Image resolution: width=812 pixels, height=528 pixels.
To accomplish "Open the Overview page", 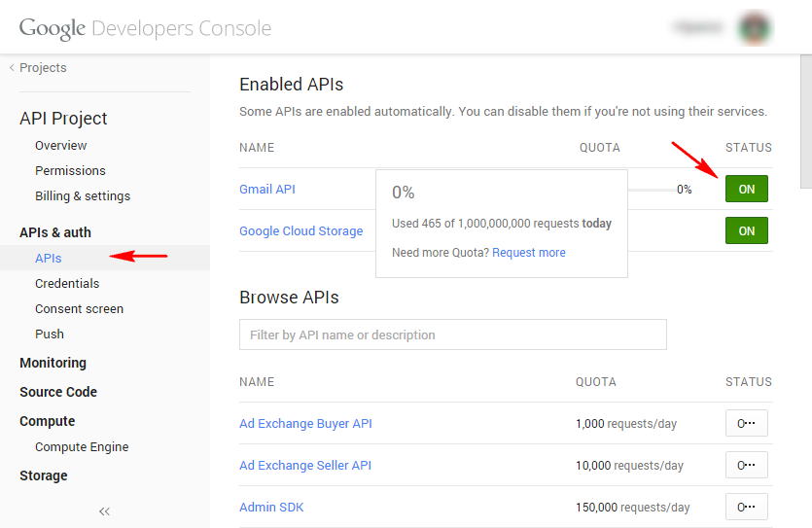I will pyautogui.click(x=61, y=146).
